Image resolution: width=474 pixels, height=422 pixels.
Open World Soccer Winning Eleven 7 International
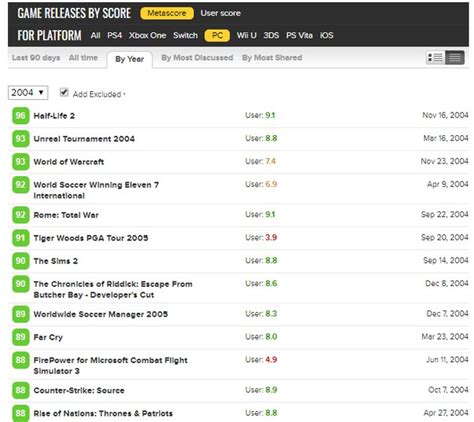coord(96,190)
